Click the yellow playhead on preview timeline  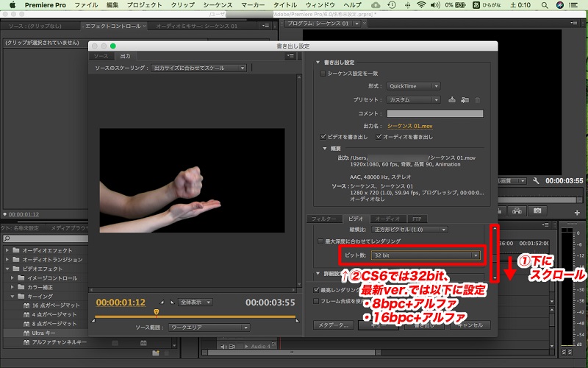[x=156, y=311]
